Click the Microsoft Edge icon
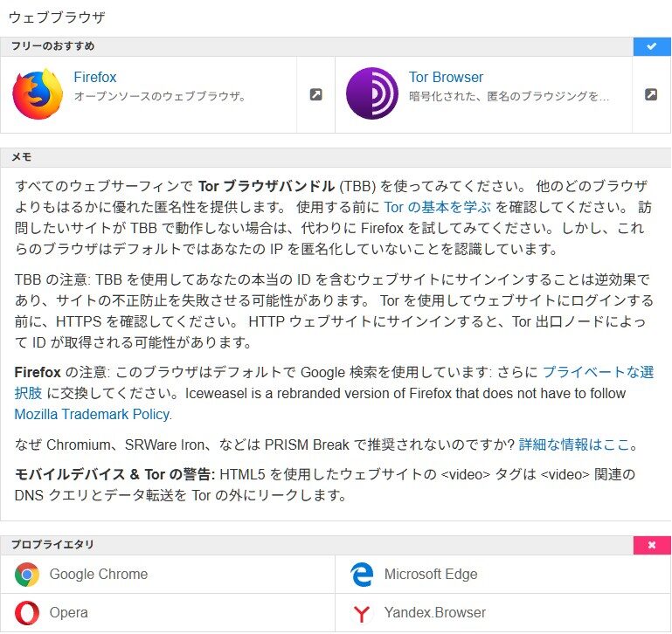This screenshot has height=634, width=672. (x=361, y=575)
